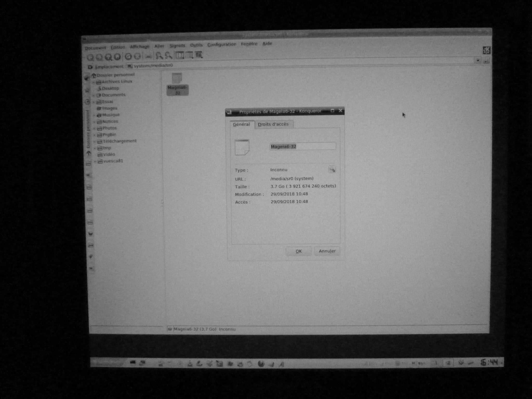Click the Print toolbar icon
This screenshot has width=532, height=399.
tap(148, 56)
